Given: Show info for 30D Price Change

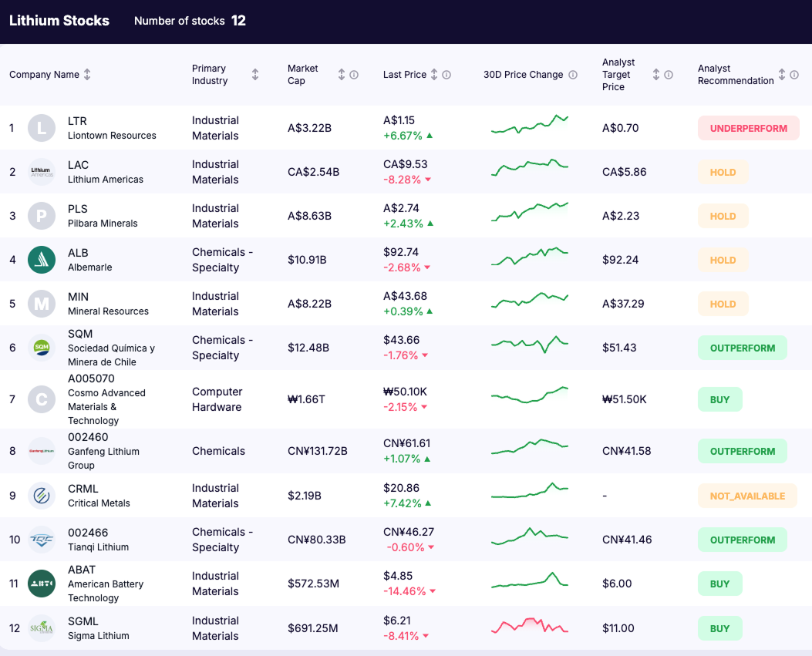Looking at the screenshot, I should point(573,75).
